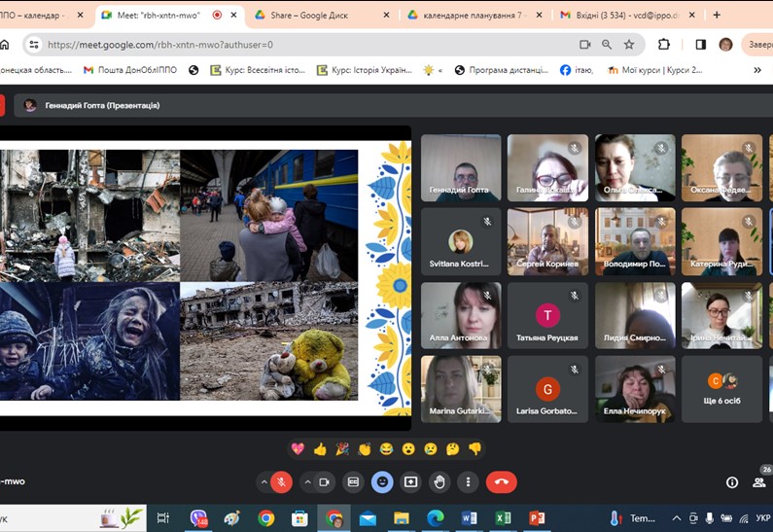
Task: Raise hand in the meeting
Action: pos(439,481)
